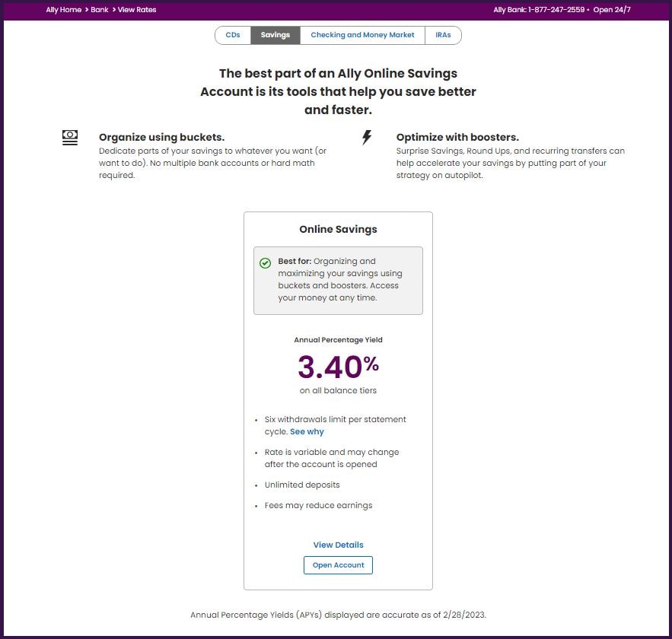Screen dimensions: 672x639
Task: Click the Organize using buckets heading
Action: click(161, 138)
